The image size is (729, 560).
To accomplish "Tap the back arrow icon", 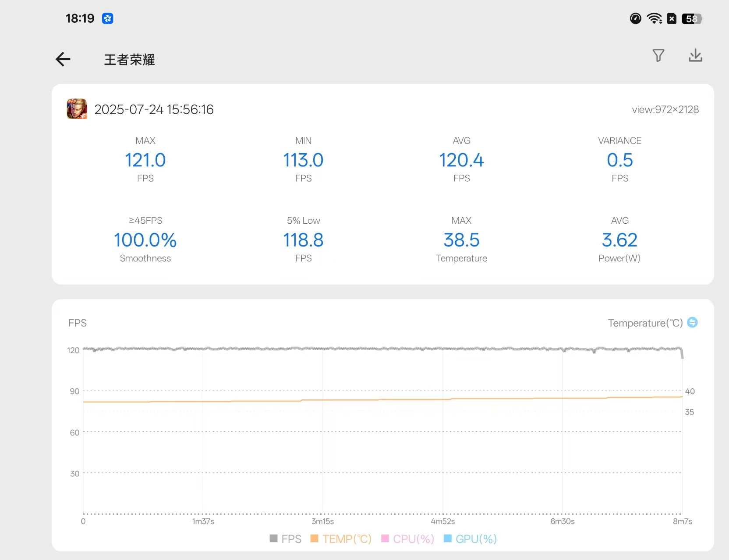I will click(x=63, y=59).
